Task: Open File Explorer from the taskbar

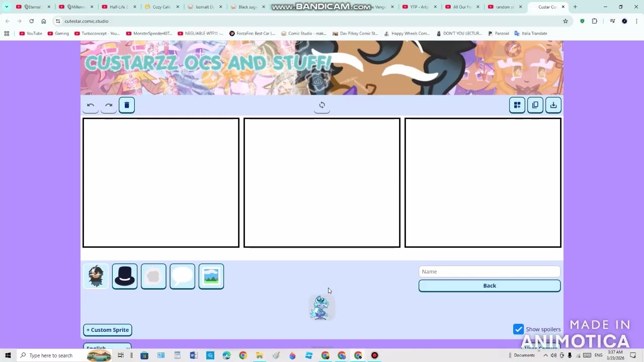Action: 259,355
